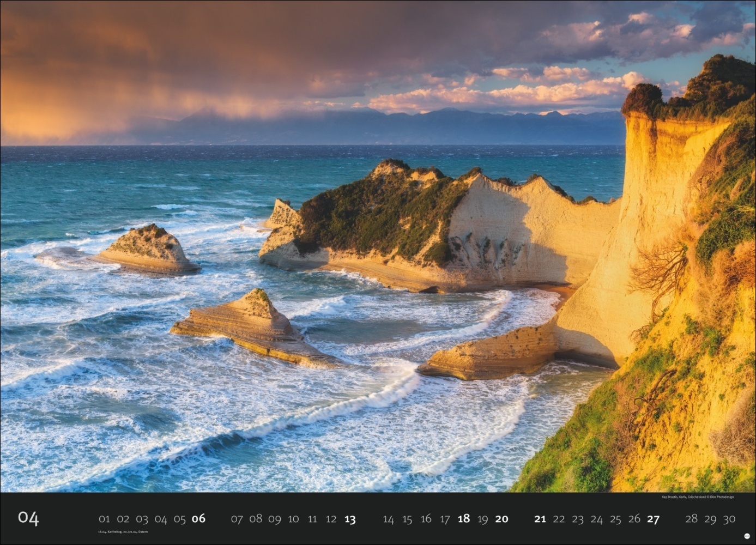Select calendar day 05
Viewport: 756px width, 545px height.
[179, 519]
